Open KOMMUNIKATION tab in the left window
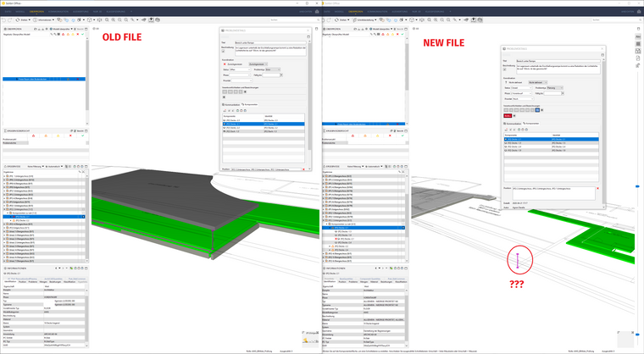The width and height of the screenshot is (644, 354). 58,12
